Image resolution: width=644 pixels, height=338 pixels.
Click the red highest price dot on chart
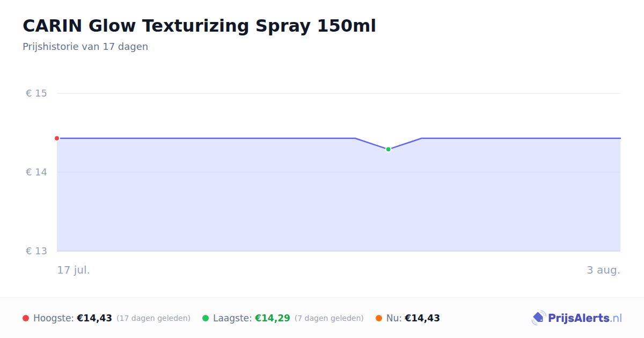(x=57, y=138)
